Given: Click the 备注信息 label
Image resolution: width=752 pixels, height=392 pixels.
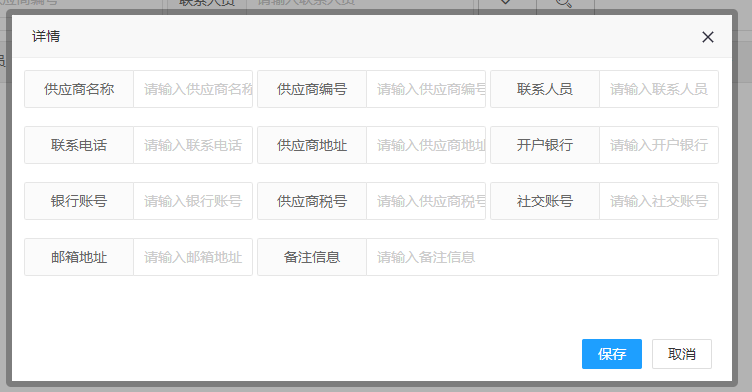Looking at the screenshot, I should tap(312, 257).
